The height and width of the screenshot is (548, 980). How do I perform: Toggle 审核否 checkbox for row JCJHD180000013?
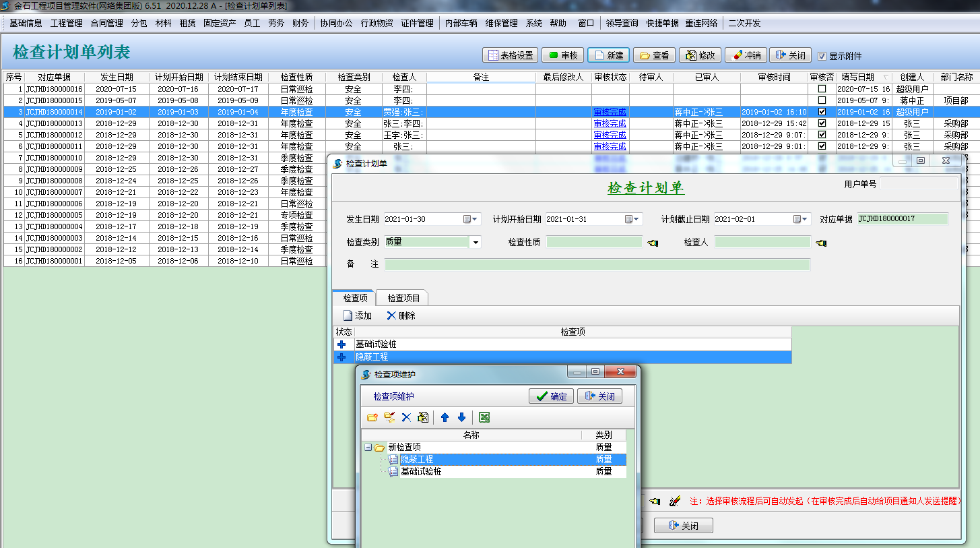[822, 123]
